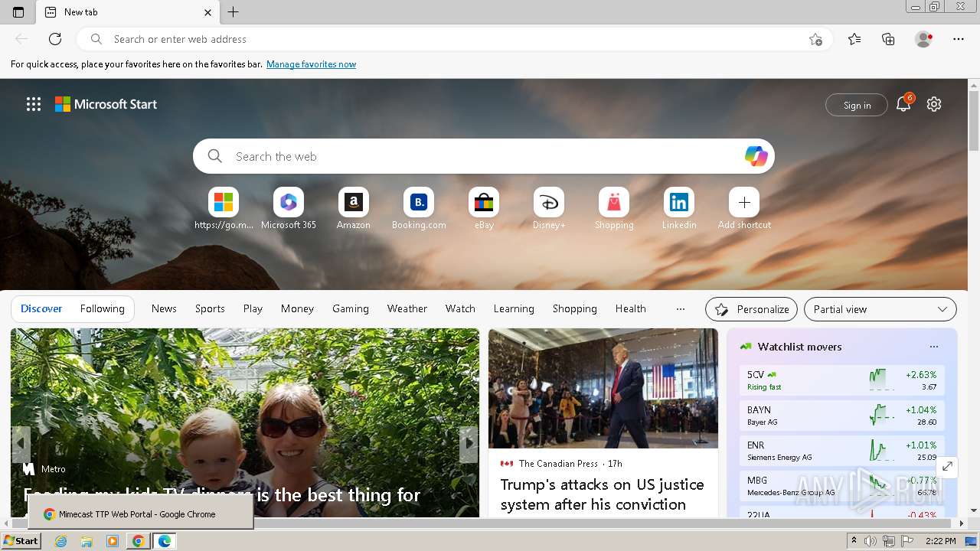This screenshot has width=980, height=551.
Task: Open the Favorites panel icon
Action: 854,39
